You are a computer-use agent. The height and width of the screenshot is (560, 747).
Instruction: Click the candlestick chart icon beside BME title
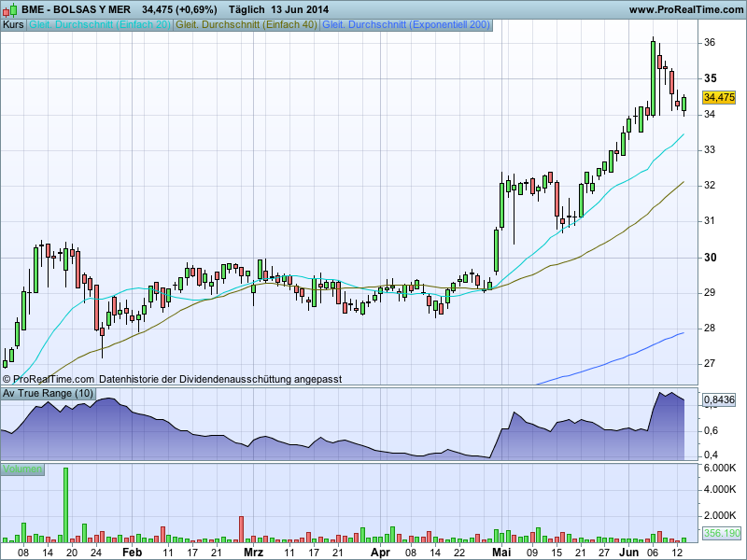pos(10,9)
